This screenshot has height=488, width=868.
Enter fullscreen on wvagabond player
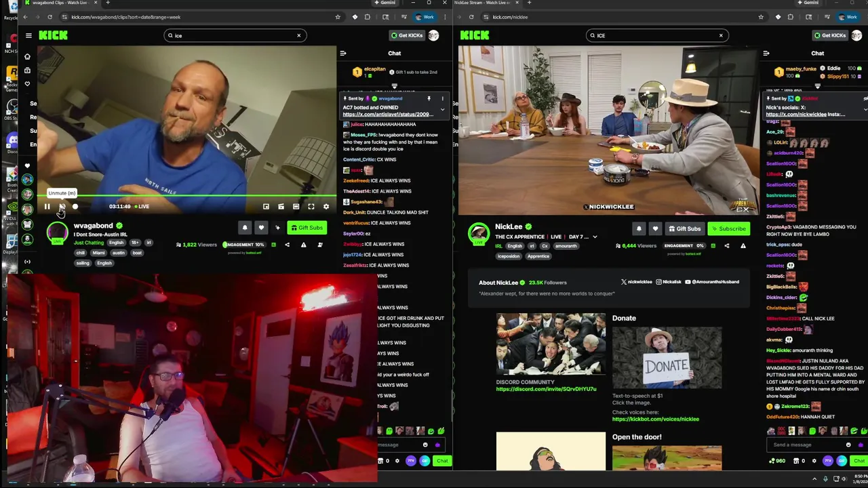coord(311,207)
